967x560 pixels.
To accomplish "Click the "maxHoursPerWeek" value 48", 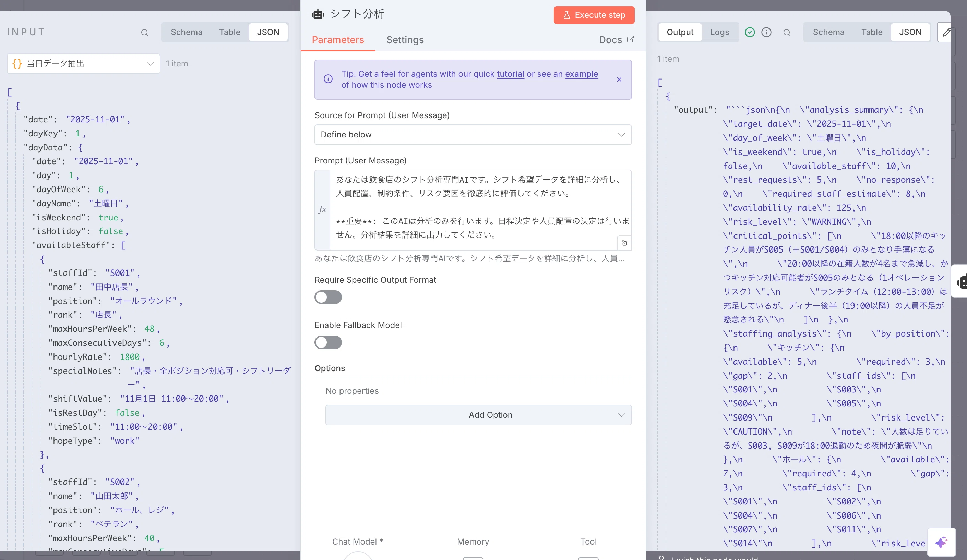I will 149,329.
